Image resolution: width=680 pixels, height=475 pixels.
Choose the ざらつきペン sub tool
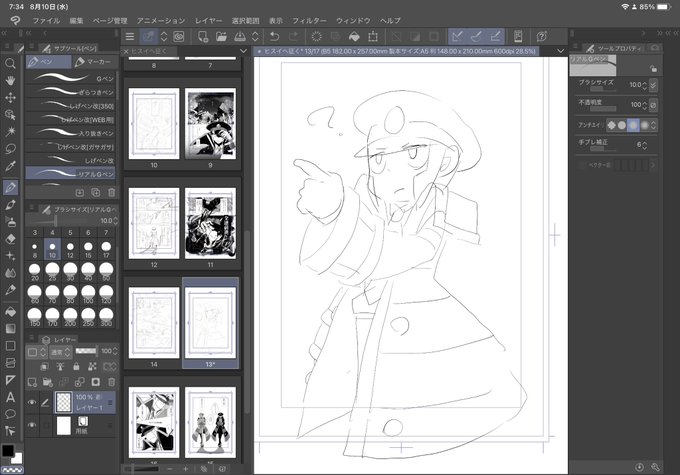(x=71, y=92)
